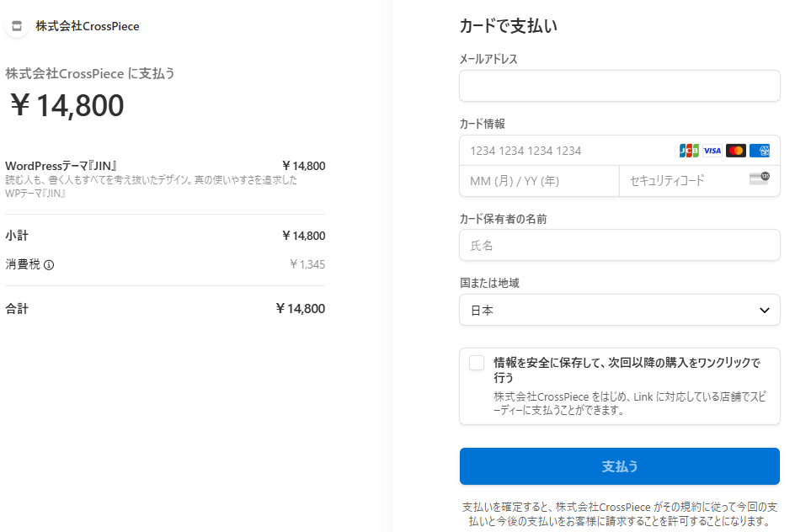Click the blue 支払う pay button
Viewport: 795px width, 532px height.
620,466
